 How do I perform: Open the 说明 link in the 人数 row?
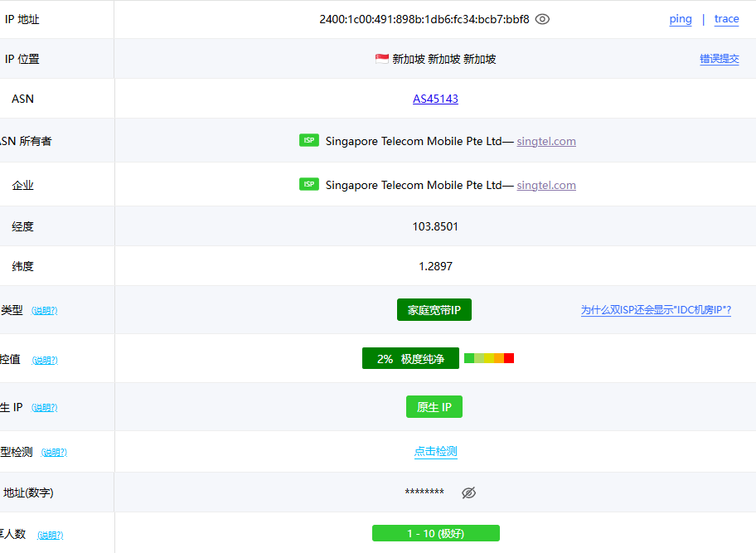[x=50, y=536]
